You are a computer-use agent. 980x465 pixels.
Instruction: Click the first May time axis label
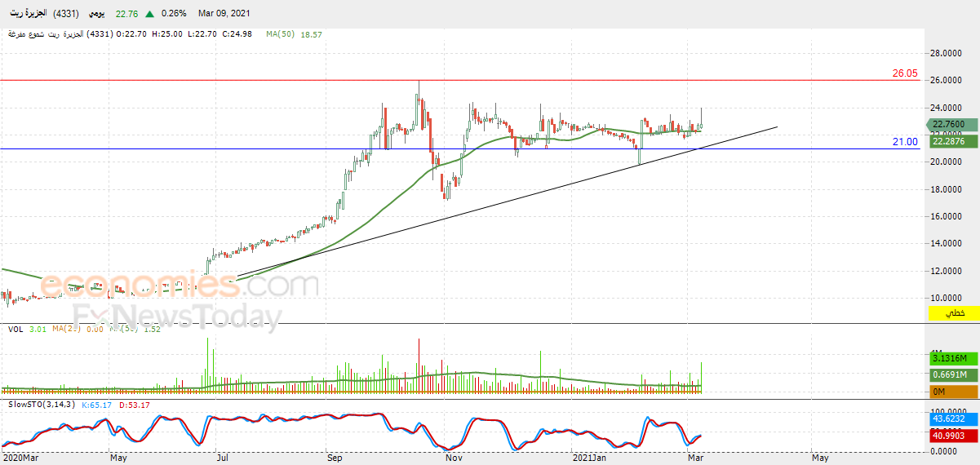tap(119, 458)
